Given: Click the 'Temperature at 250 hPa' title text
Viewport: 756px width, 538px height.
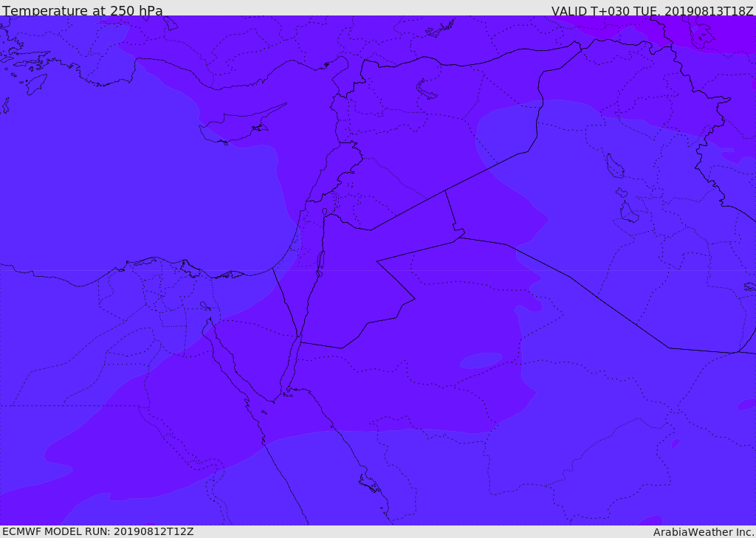Looking at the screenshot, I should 83,10.
